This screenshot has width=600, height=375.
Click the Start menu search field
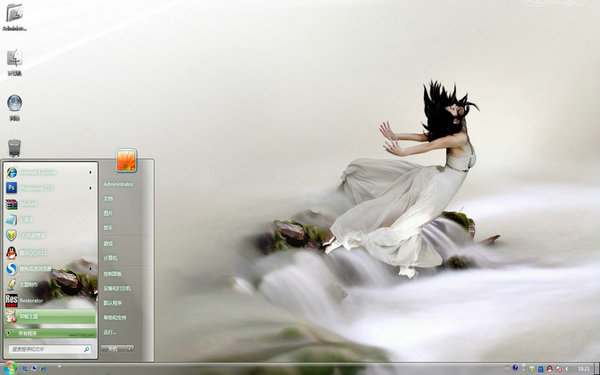pos(49,349)
